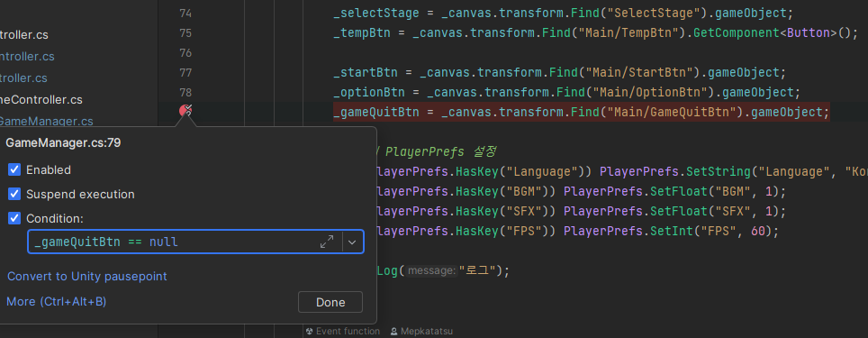
Task: Click line number 74 in gutter
Action: pos(185,14)
